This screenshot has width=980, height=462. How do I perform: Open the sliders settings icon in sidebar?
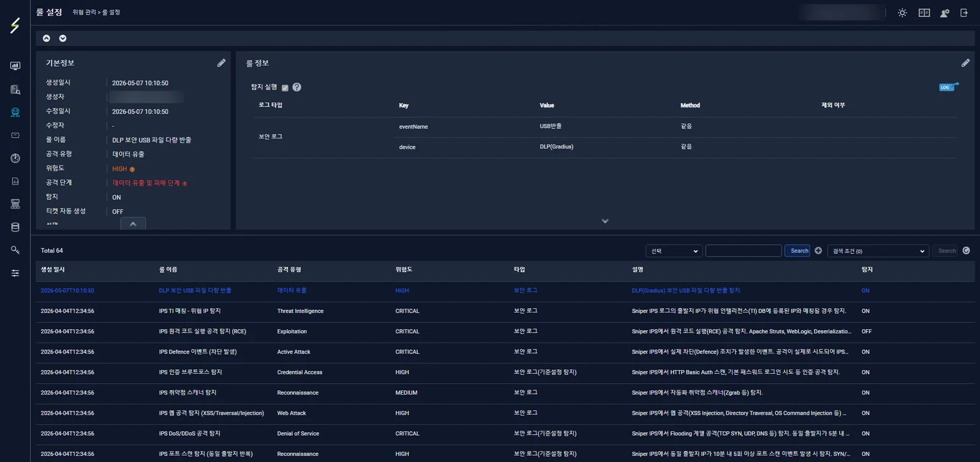pyautogui.click(x=15, y=273)
